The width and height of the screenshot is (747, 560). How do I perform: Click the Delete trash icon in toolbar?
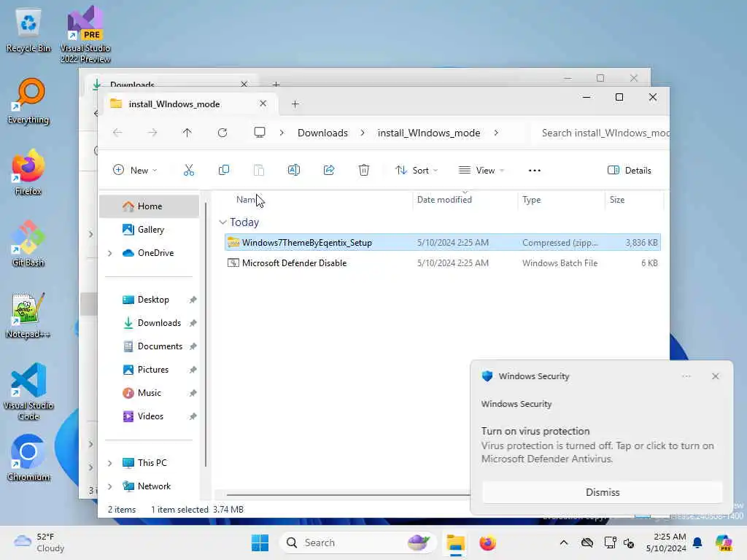click(x=364, y=170)
